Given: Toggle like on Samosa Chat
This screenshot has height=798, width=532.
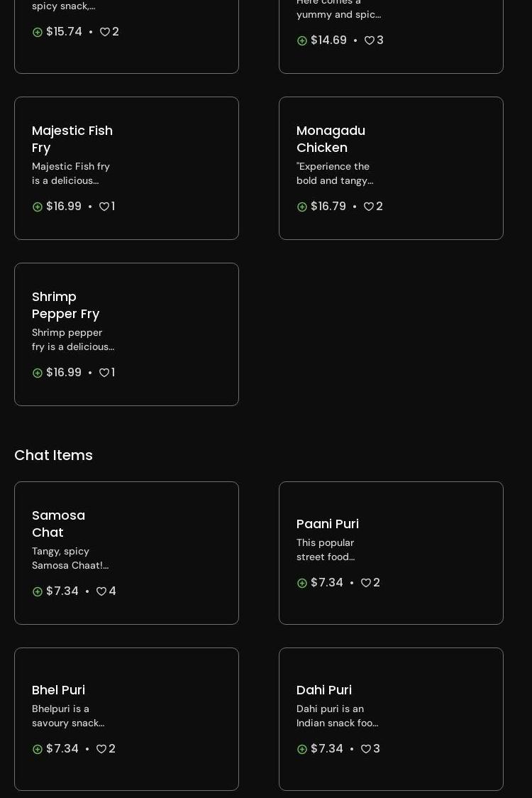Looking at the screenshot, I should tap(101, 591).
